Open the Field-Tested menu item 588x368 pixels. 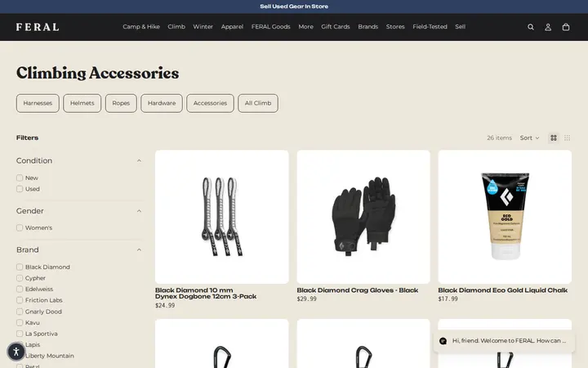[x=430, y=27]
